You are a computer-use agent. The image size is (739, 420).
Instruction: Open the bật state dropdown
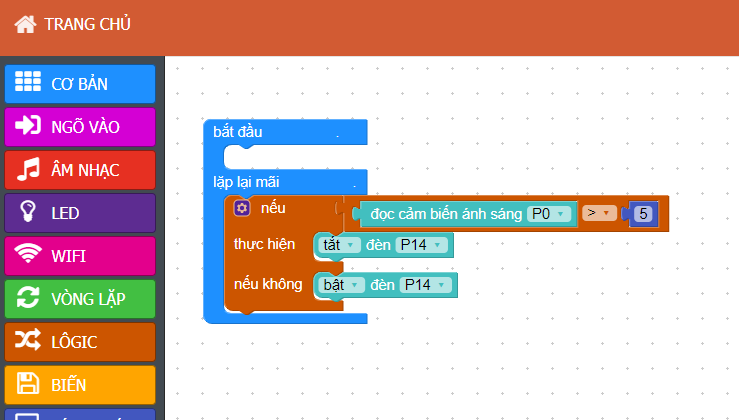point(342,285)
